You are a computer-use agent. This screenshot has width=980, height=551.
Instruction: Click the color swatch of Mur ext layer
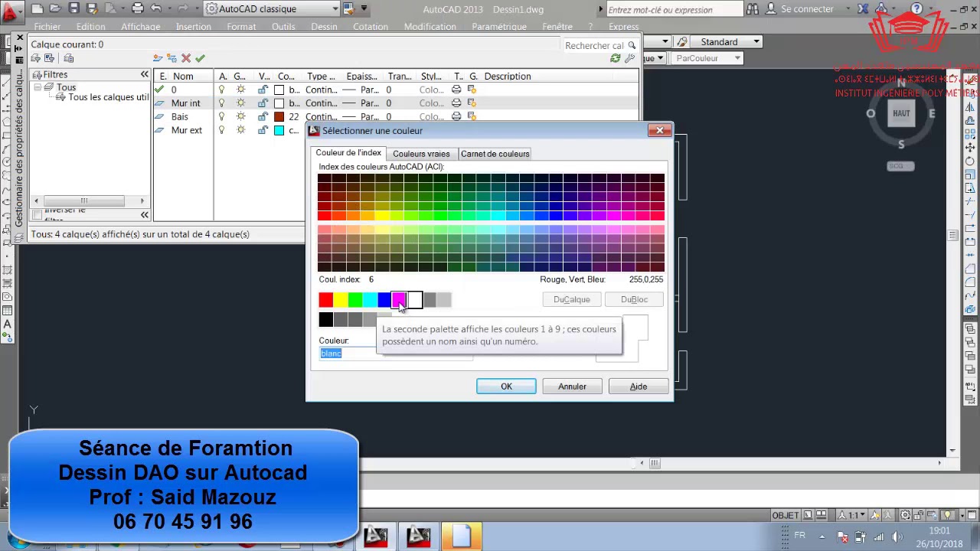click(279, 131)
